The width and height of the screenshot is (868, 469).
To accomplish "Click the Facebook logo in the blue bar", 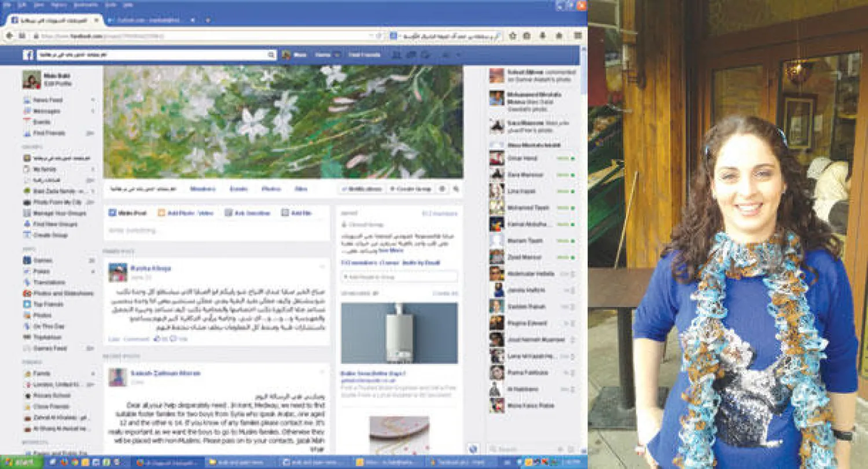I will (28, 55).
